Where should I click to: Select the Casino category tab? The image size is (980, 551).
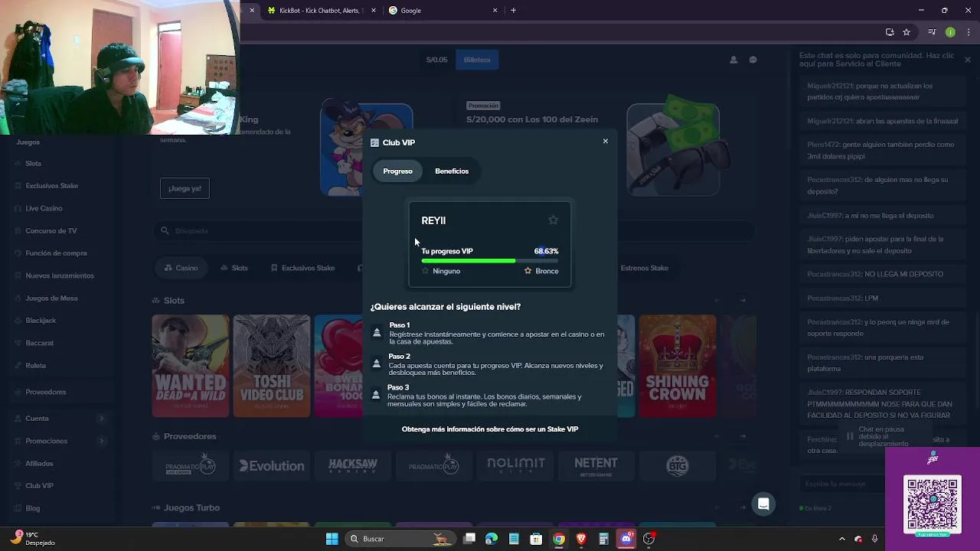[x=181, y=268]
